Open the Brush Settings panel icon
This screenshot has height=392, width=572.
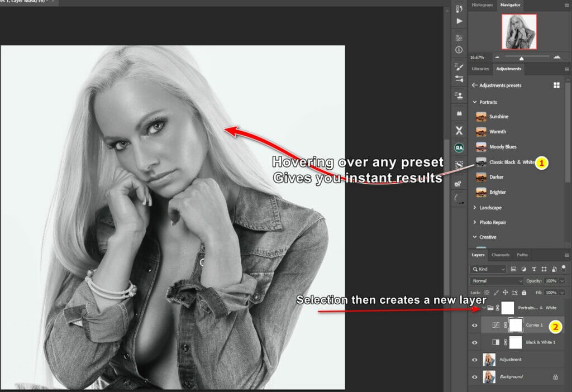coord(459,67)
